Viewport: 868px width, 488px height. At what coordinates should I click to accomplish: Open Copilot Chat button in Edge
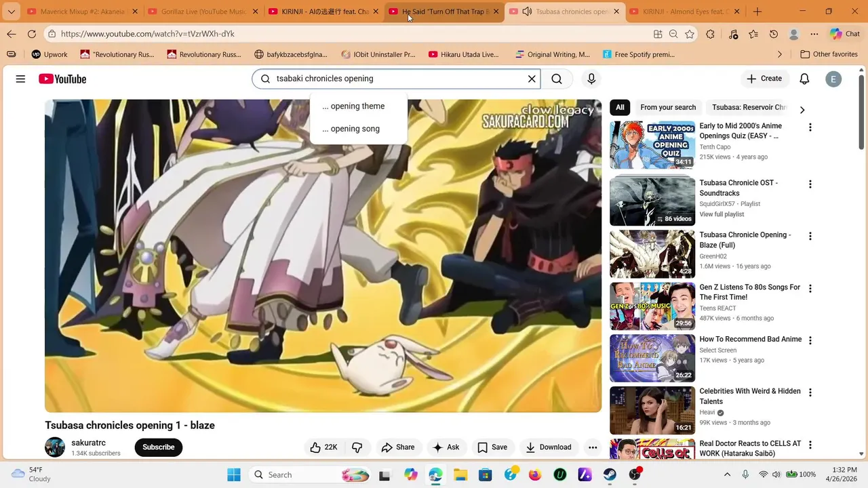pyautogui.click(x=845, y=34)
